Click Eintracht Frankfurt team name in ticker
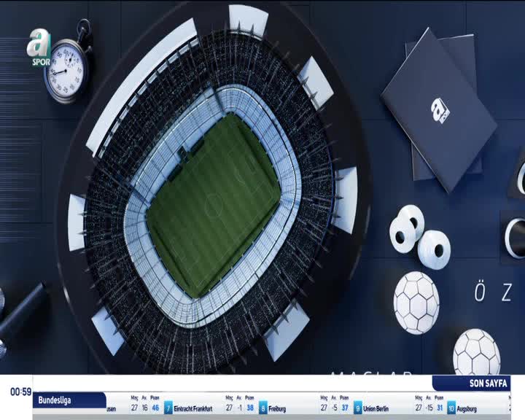This screenshot has width=525, height=420. click(198, 409)
